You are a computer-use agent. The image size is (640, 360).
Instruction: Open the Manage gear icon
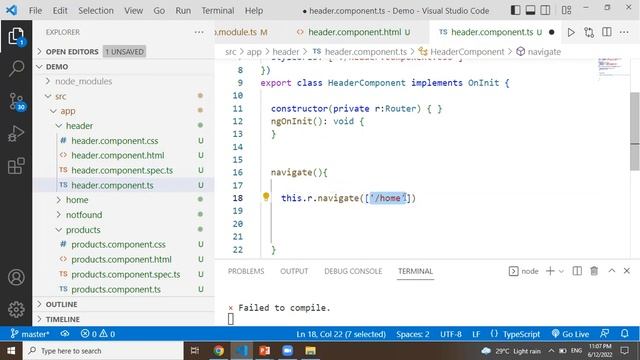pyautogui.click(x=16, y=309)
